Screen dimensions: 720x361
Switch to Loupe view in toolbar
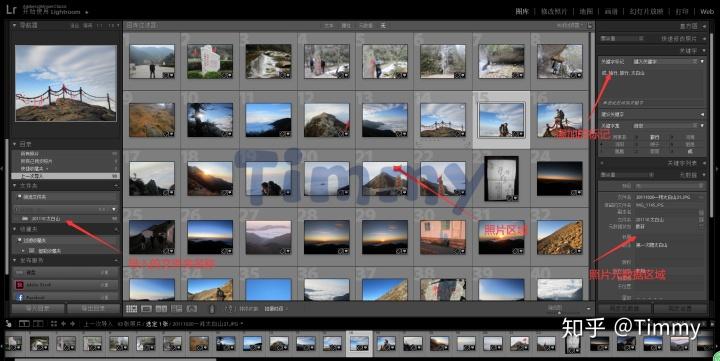point(146,309)
